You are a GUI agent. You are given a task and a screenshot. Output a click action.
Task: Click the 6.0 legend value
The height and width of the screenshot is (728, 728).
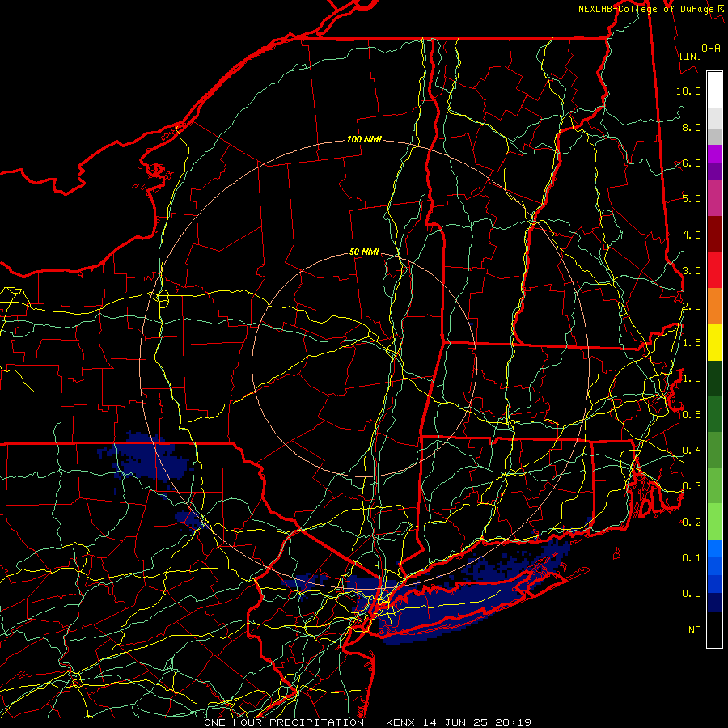[x=692, y=163]
